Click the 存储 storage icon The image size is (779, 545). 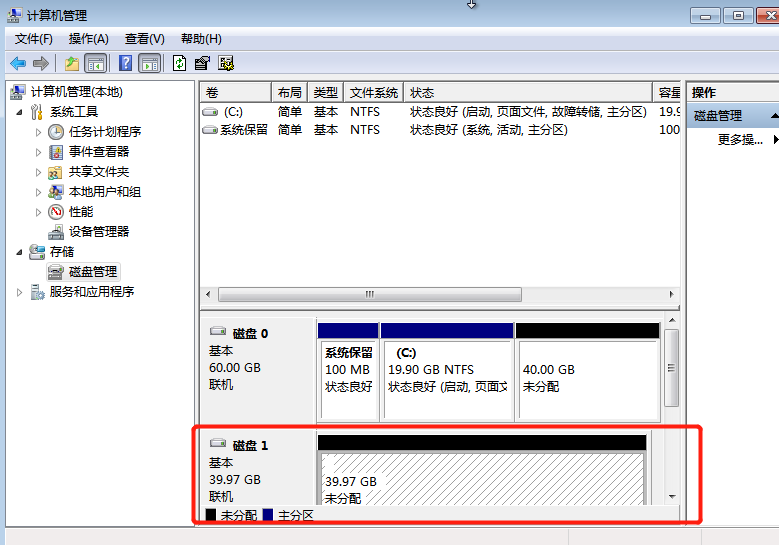tap(37, 252)
